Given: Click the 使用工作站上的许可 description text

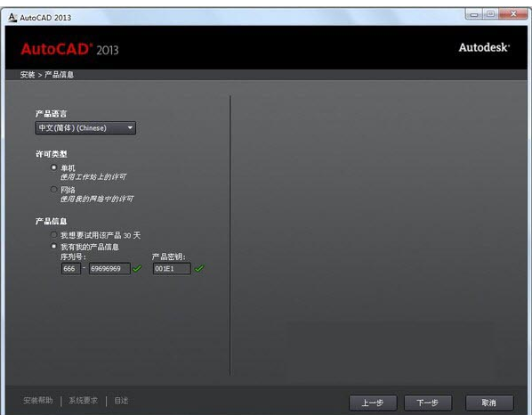Looking at the screenshot, I should click(x=93, y=177).
